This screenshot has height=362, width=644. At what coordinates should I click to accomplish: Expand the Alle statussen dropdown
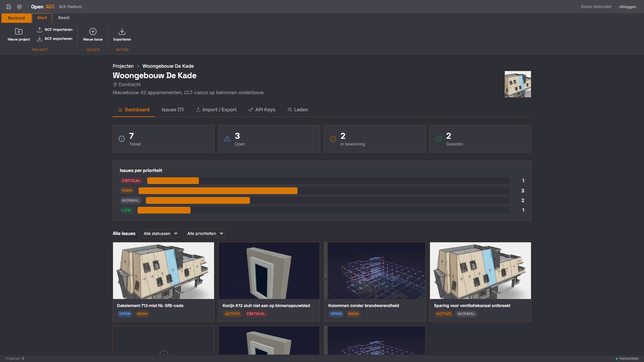159,234
